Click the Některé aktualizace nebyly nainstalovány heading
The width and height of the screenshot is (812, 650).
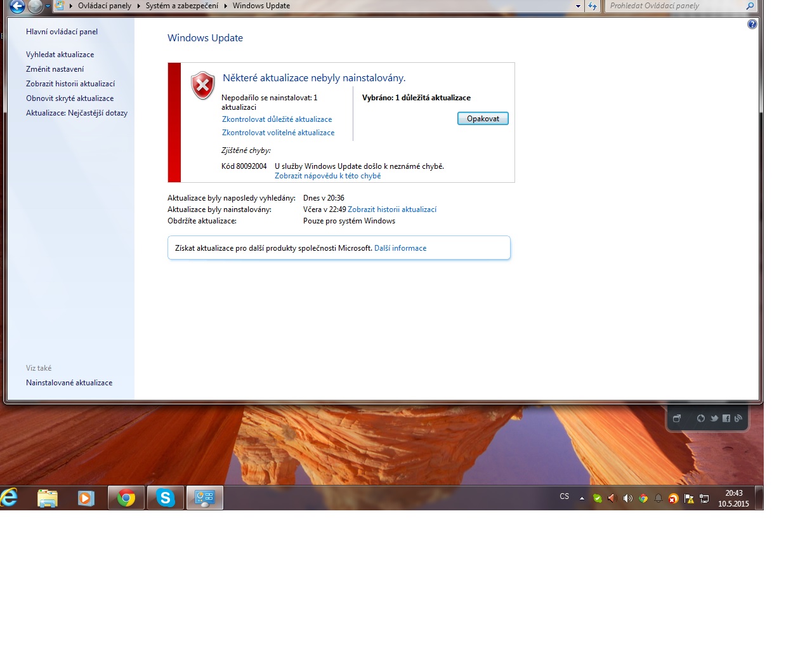click(314, 78)
